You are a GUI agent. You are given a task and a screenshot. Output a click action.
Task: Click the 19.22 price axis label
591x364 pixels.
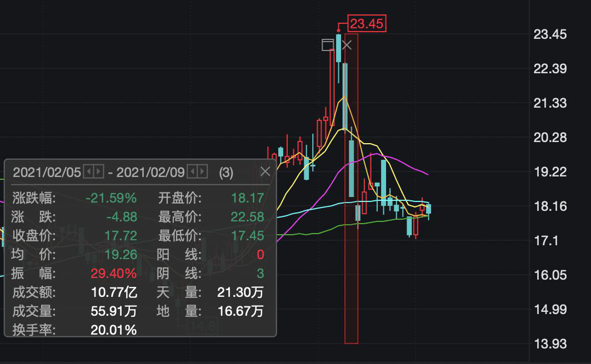[x=550, y=172]
